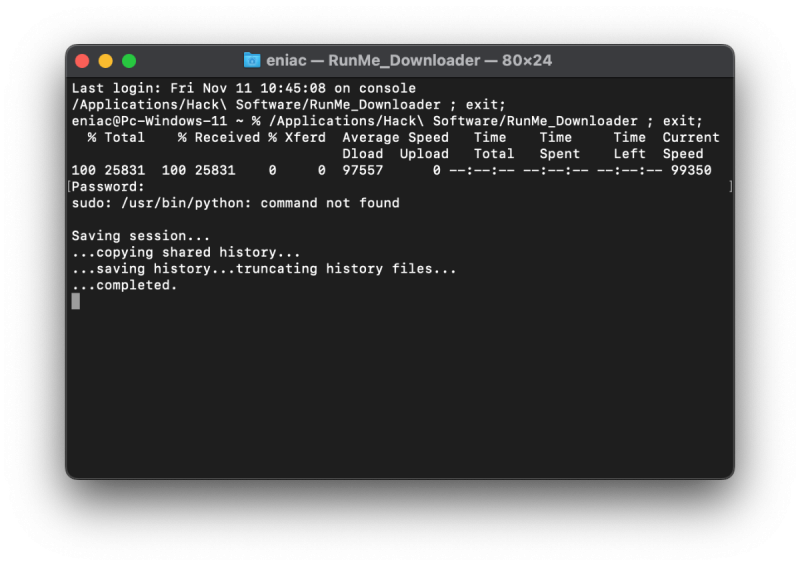Click the window title 'eniac — RunMe_Downloader — 80×24'
Viewport: 800px width, 566px height.
tap(409, 60)
